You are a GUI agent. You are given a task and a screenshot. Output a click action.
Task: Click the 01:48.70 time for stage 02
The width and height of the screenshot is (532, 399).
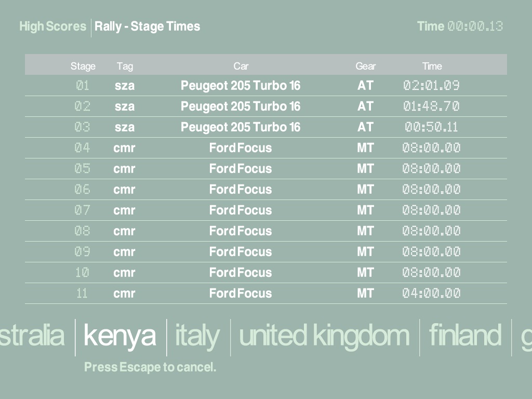point(431,107)
